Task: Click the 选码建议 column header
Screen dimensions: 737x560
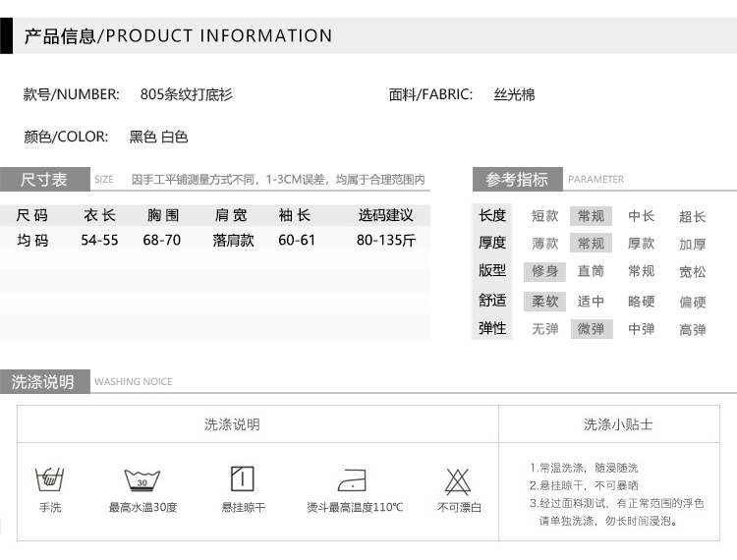Action: point(385,215)
